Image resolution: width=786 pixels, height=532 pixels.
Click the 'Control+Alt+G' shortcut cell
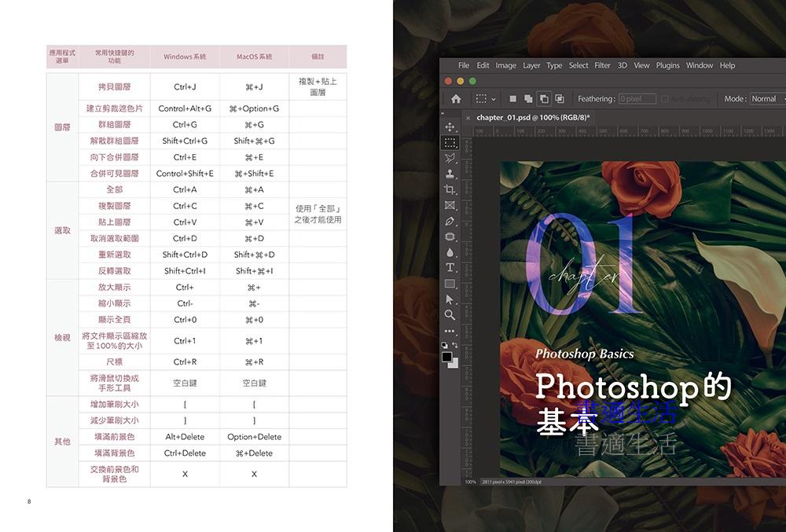pyautogui.click(x=185, y=108)
